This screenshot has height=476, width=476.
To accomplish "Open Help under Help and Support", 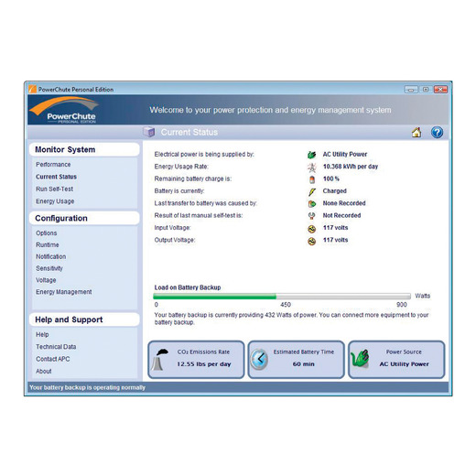I will coord(42,335).
